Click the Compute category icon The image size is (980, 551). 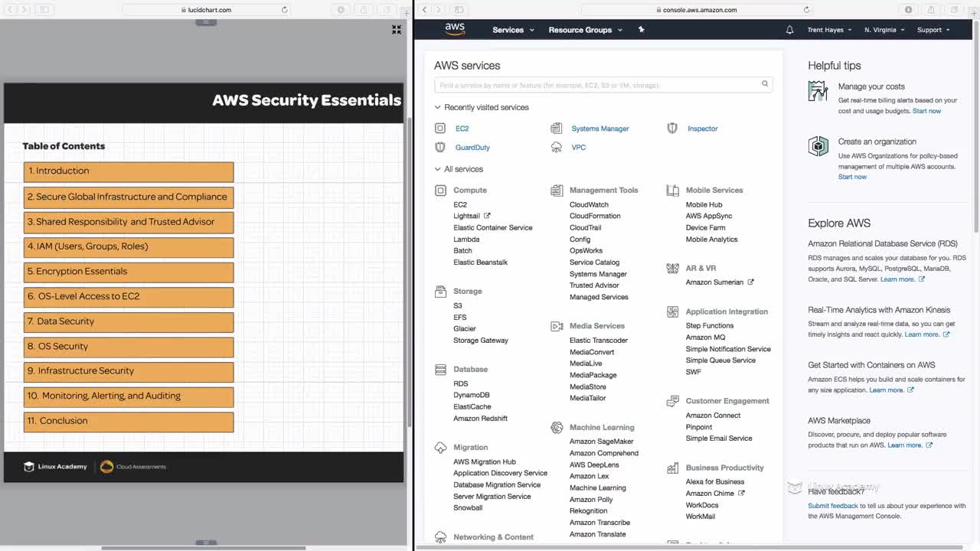click(x=440, y=191)
